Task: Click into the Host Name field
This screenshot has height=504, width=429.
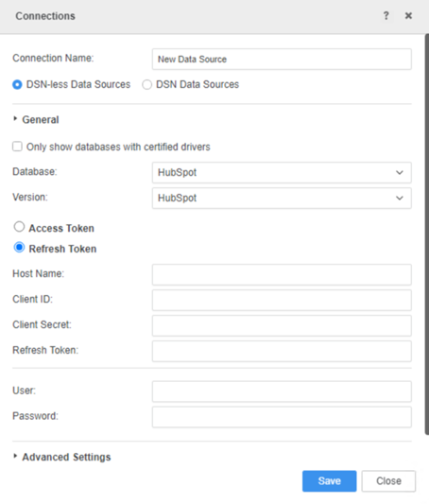Action: 282,274
